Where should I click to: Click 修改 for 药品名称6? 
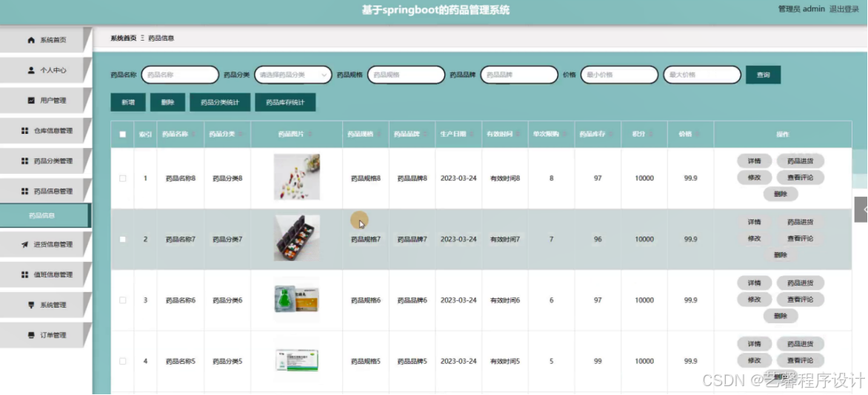[x=755, y=300]
